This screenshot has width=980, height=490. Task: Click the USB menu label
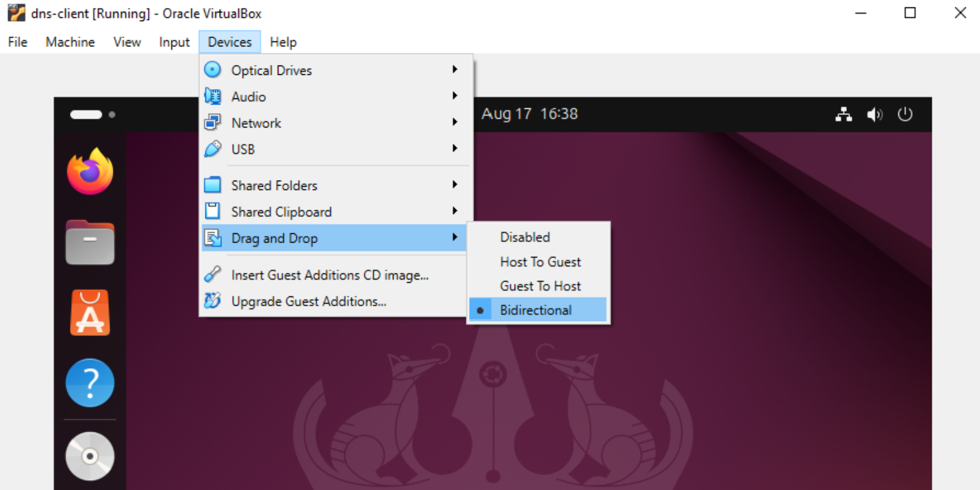tap(243, 149)
